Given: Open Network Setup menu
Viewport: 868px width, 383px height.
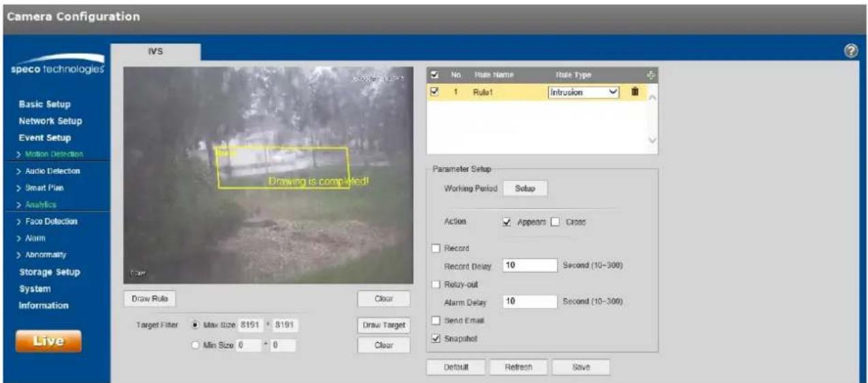Looking at the screenshot, I should point(50,121).
